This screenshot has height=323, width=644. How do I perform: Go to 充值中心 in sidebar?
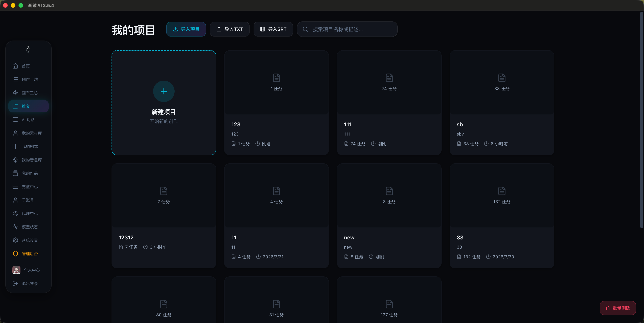pyautogui.click(x=30, y=187)
